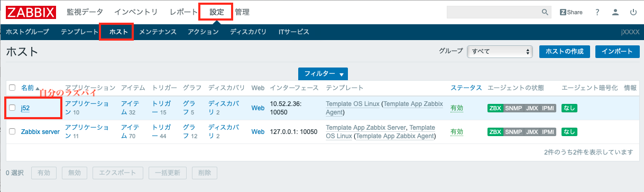Screen dimensions: 644x192
Task: Open the Share link icon
Action: click(571, 12)
